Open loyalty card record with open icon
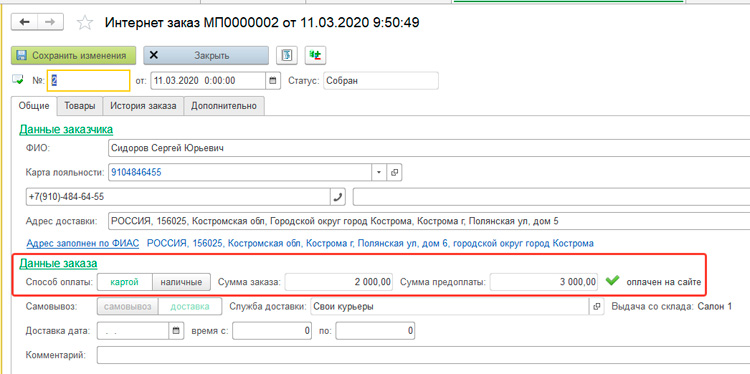750x374 pixels. [x=395, y=173]
